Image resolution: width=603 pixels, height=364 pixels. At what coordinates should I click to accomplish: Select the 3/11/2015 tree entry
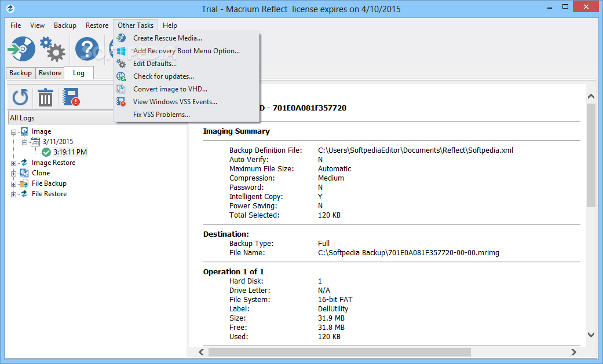[x=58, y=142]
